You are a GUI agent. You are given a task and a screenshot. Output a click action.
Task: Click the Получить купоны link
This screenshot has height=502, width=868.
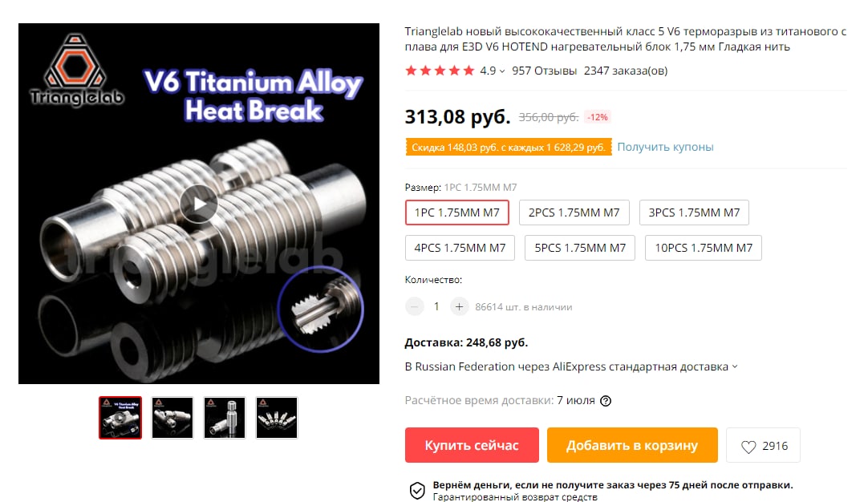coord(665,147)
